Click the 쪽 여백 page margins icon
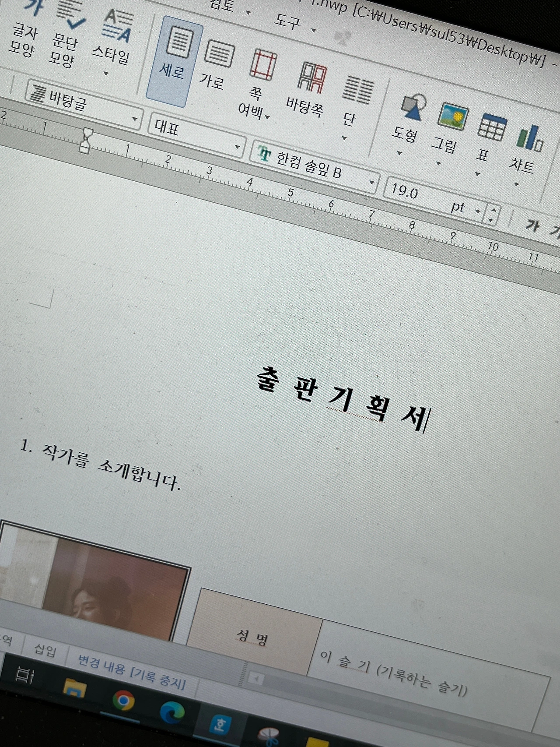This screenshot has width=560, height=747. point(263,66)
